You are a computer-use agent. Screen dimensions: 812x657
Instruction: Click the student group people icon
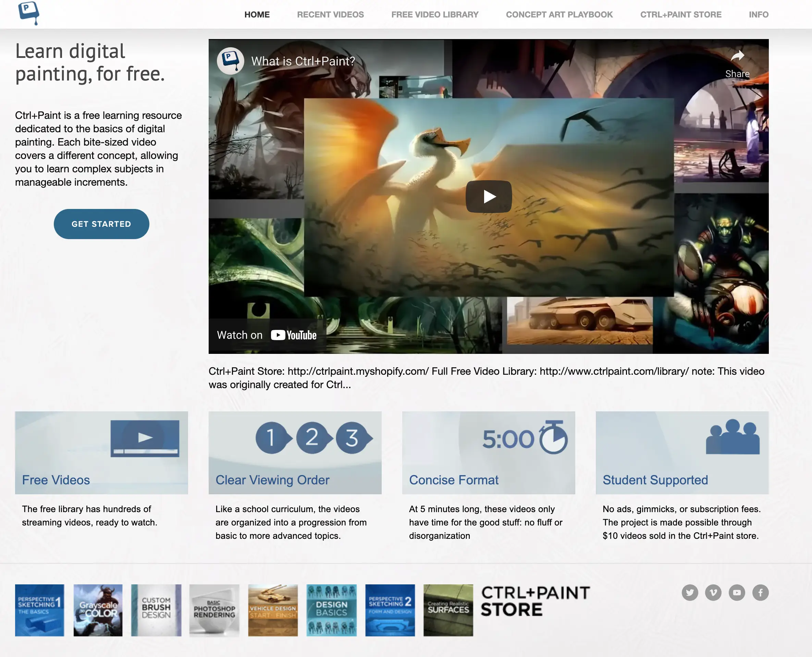click(733, 436)
